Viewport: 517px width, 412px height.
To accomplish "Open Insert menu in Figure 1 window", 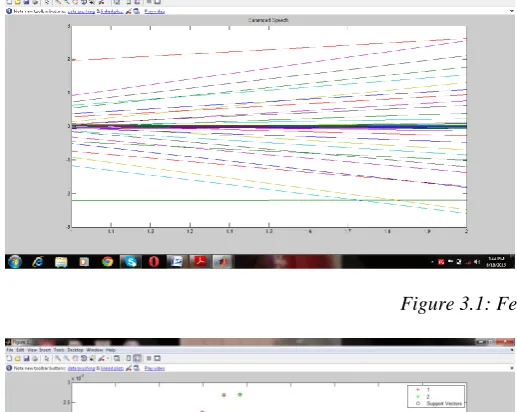I will pos(45,350).
